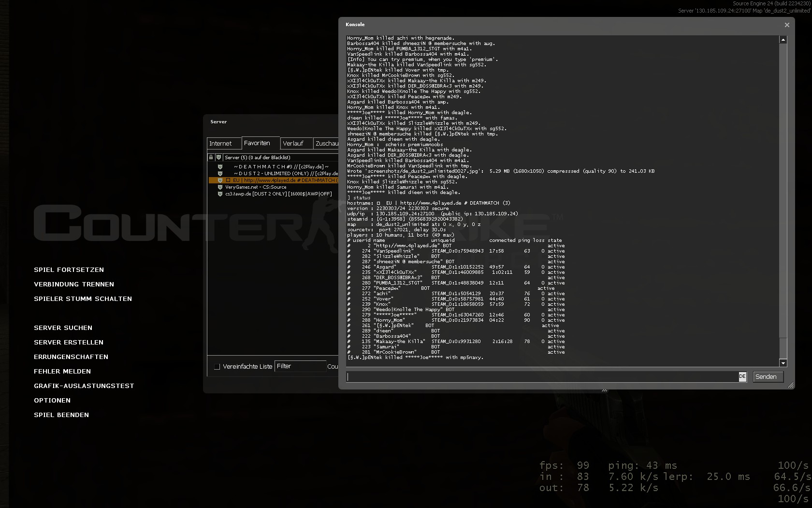The width and height of the screenshot is (812, 508).
Task: Click console line 'map : de_dust2_unlimited'
Action: 414,224
